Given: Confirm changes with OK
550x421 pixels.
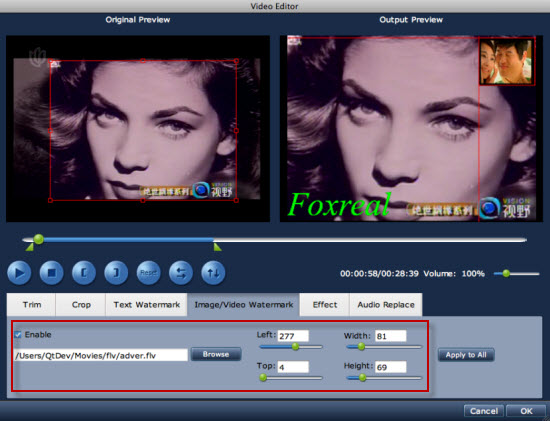Looking at the screenshot, I should tap(526, 411).
